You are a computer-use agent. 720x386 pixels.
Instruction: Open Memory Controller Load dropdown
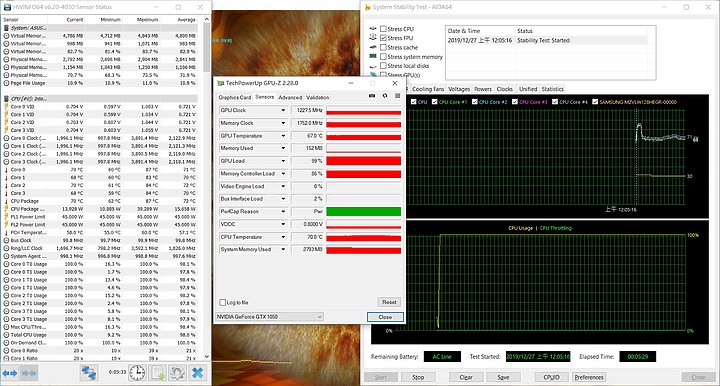[283, 174]
